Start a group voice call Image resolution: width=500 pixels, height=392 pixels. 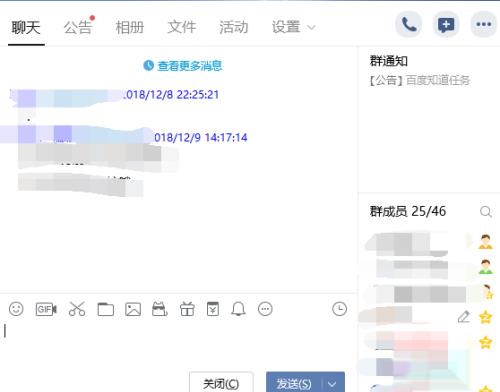[409, 24]
